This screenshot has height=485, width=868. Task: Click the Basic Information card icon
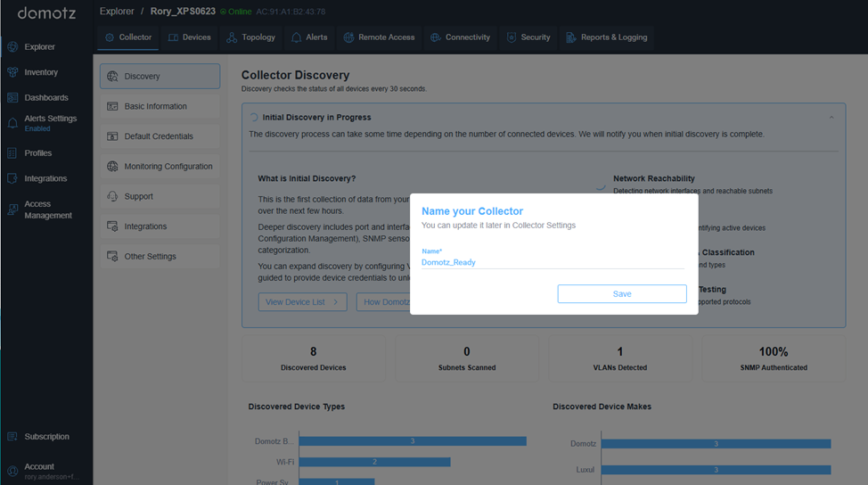(x=112, y=106)
